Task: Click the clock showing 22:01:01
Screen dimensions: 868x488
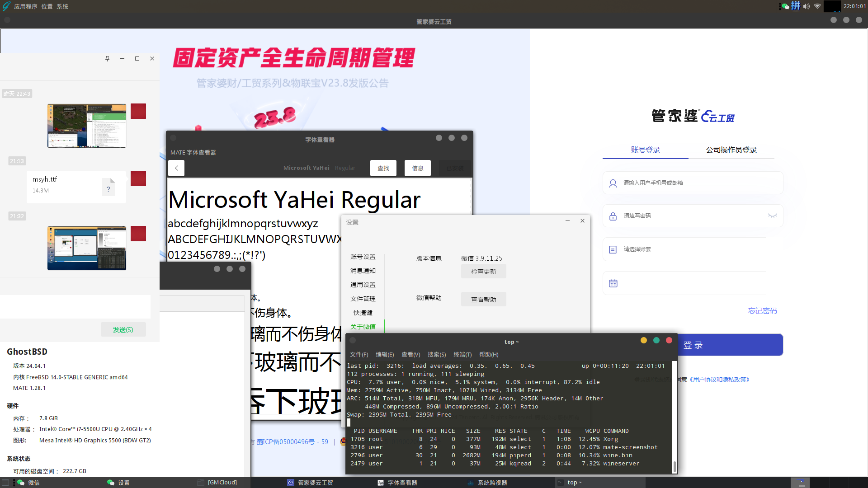Action: 854,6
